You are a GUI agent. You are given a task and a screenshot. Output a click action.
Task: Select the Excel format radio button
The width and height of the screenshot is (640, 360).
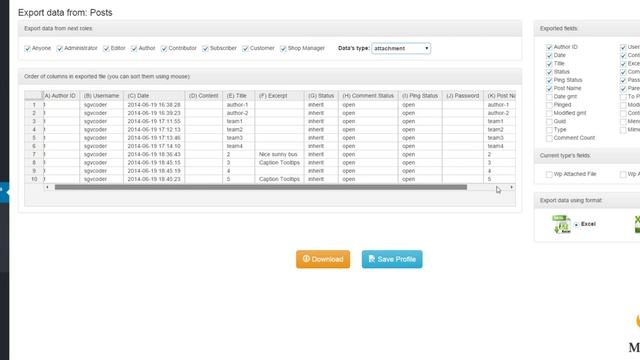[576, 224]
